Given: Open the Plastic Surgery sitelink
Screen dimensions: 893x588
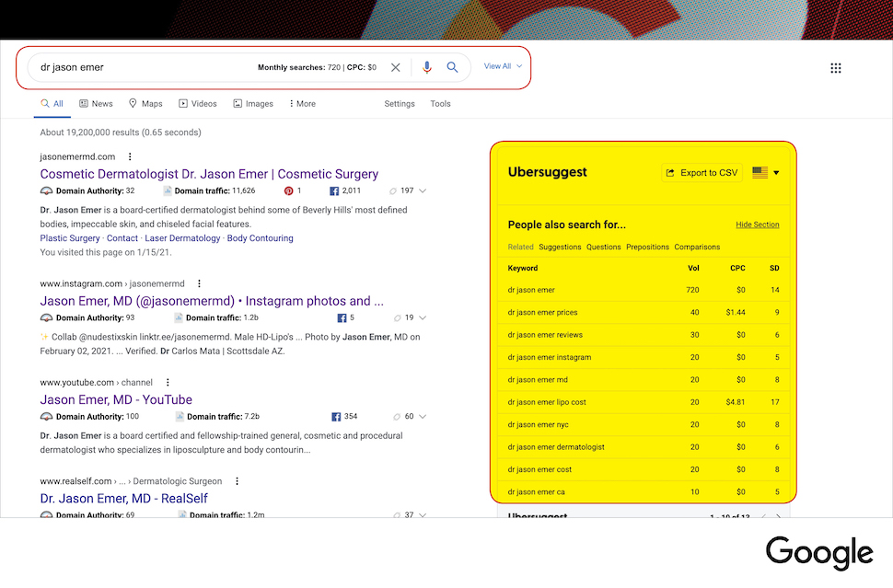Looking at the screenshot, I should [70, 238].
